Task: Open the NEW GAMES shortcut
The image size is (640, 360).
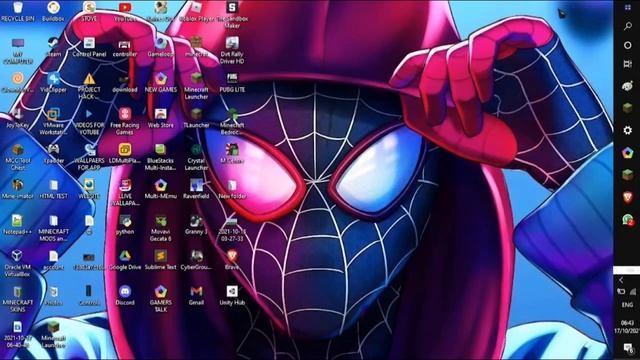Action: (x=161, y=82)
